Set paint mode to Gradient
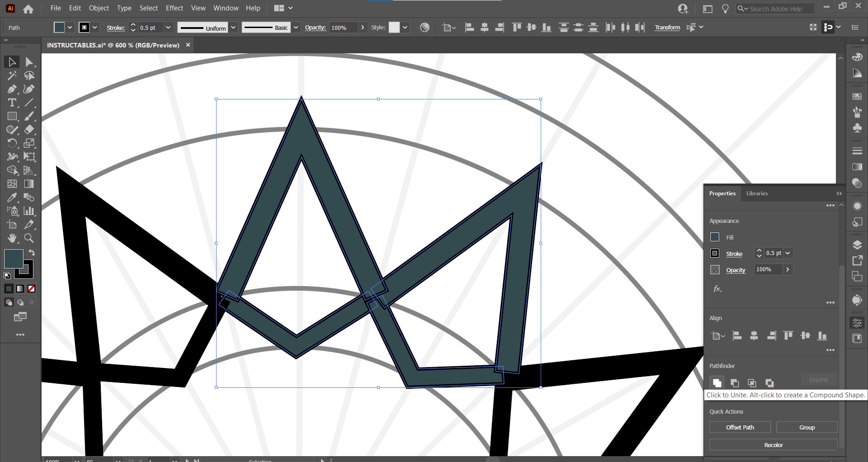The height and width of the screenshot is (462, 868). pyautogui.click(x=20, y=289)
